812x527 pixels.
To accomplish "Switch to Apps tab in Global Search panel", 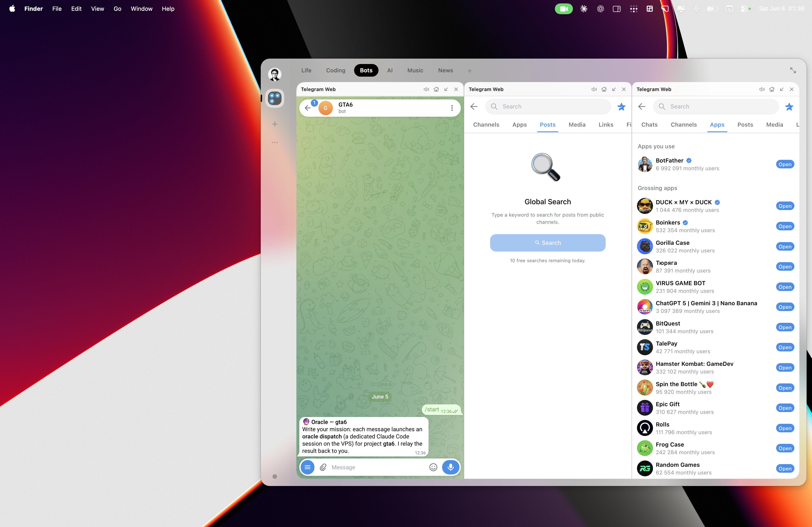I will point(519,125).
